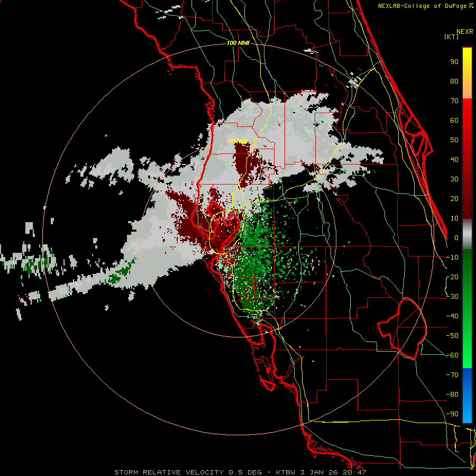Click the 80 value on velocity scale
Image resolution: width=476 pixels, height=476 pixels.
tap(454, 81)
